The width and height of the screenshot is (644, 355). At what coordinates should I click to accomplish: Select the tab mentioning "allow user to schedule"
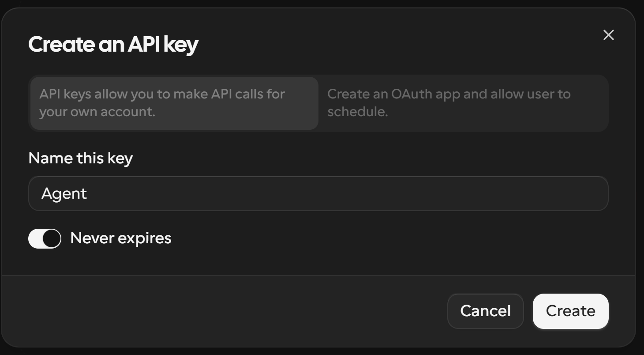coord(463,103)
